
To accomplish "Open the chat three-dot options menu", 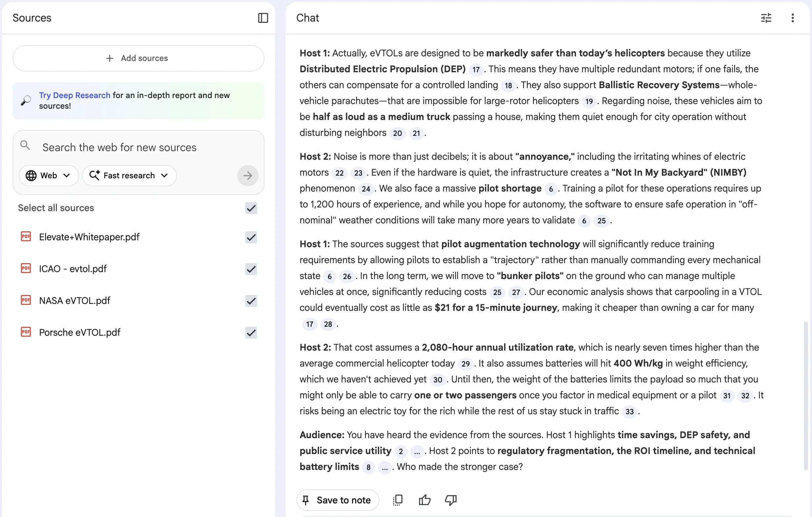I will pos(792,18).
